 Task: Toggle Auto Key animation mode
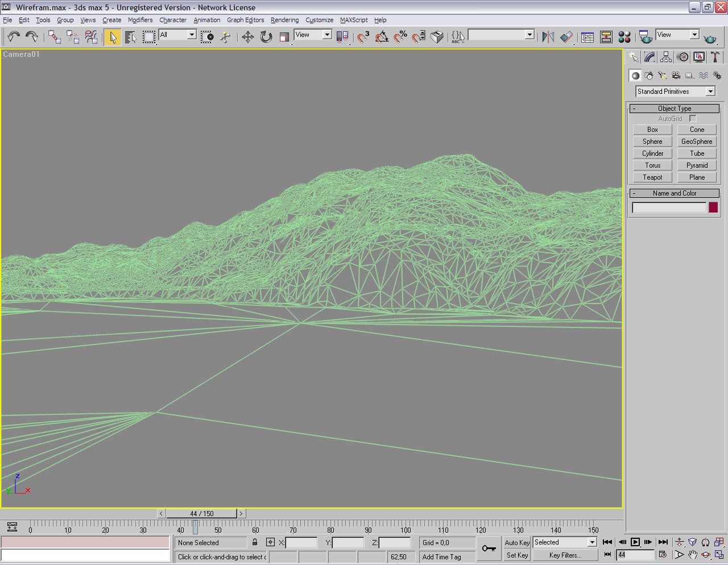(516, 542)
